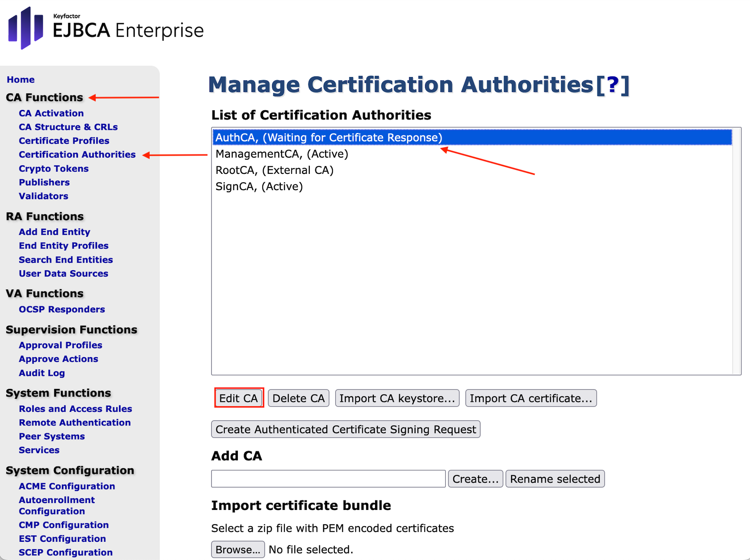
Task: Create Authenticated Certificate Signing Request
Action: point(345,429)
